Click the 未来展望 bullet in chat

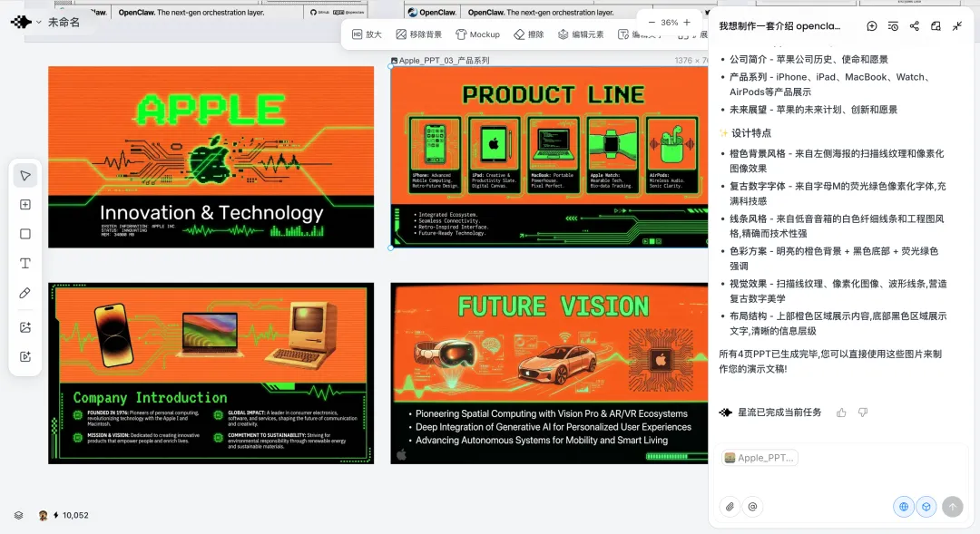pos(813,110)
